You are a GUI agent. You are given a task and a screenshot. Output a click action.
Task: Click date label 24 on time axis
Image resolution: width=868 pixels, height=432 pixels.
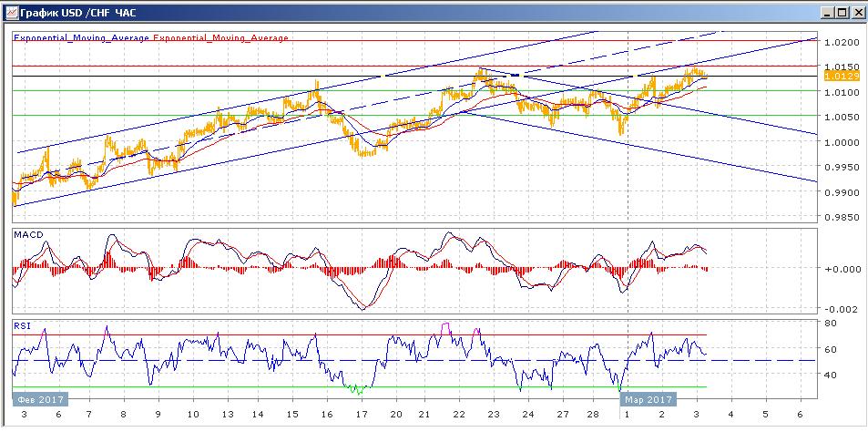point(528,415)
